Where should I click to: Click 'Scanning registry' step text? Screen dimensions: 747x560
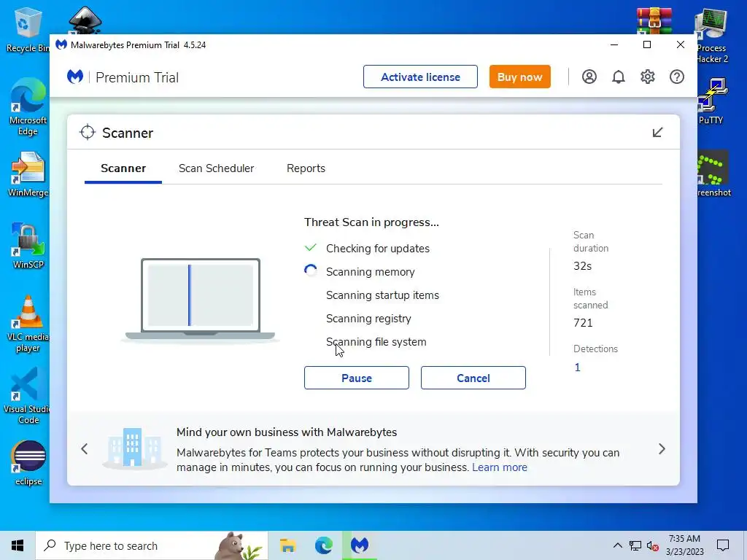pyautogui.click(x=368, y=319)
